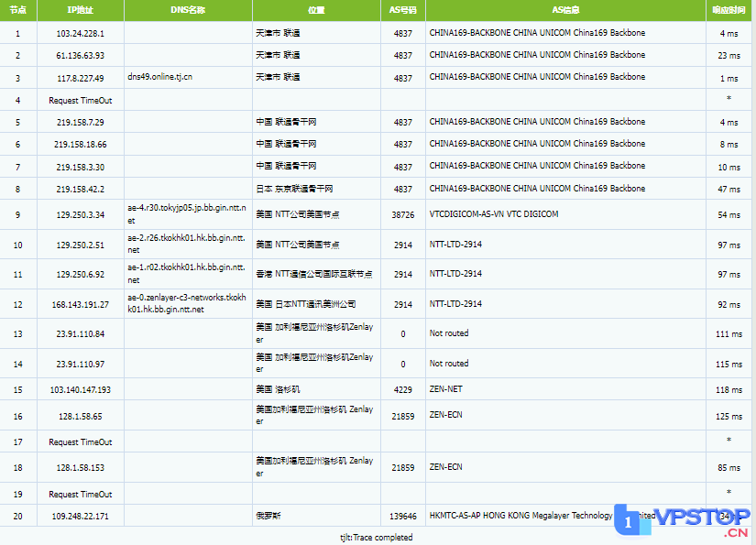Click Request TimeOut in row 17
Screen dimensions: 756x545
(81, 441)
